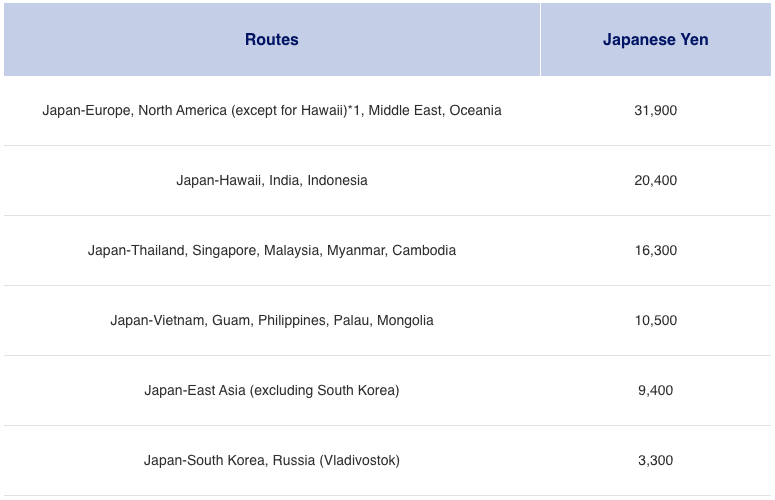This screenshot has height=500, width=775.
Task: Click the word Oceania
Action: [475, 110]
